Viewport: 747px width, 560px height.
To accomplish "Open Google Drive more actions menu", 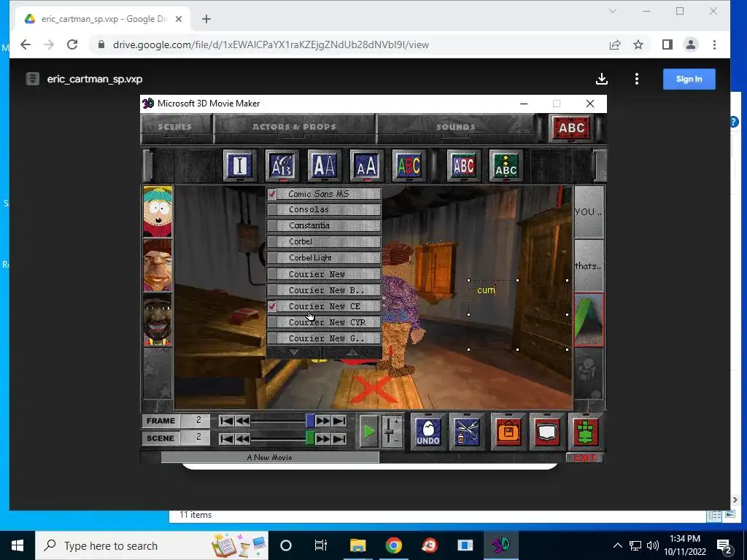I will [636, 79].
